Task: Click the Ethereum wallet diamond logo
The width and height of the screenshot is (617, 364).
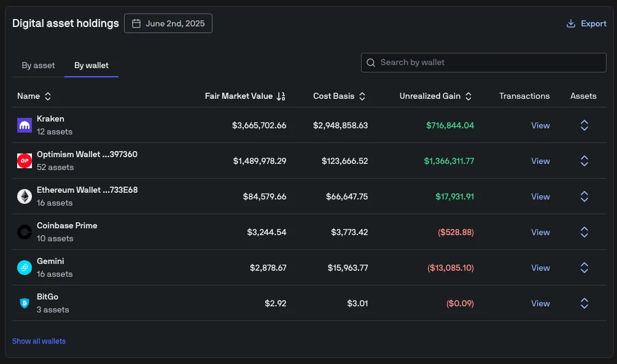Action: coord(25,196)
